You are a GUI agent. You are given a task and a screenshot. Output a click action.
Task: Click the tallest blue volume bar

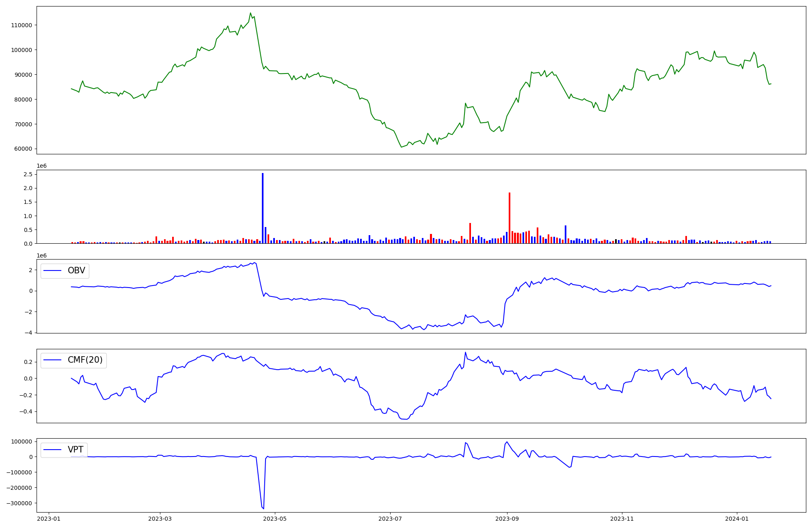coord(263,208)
